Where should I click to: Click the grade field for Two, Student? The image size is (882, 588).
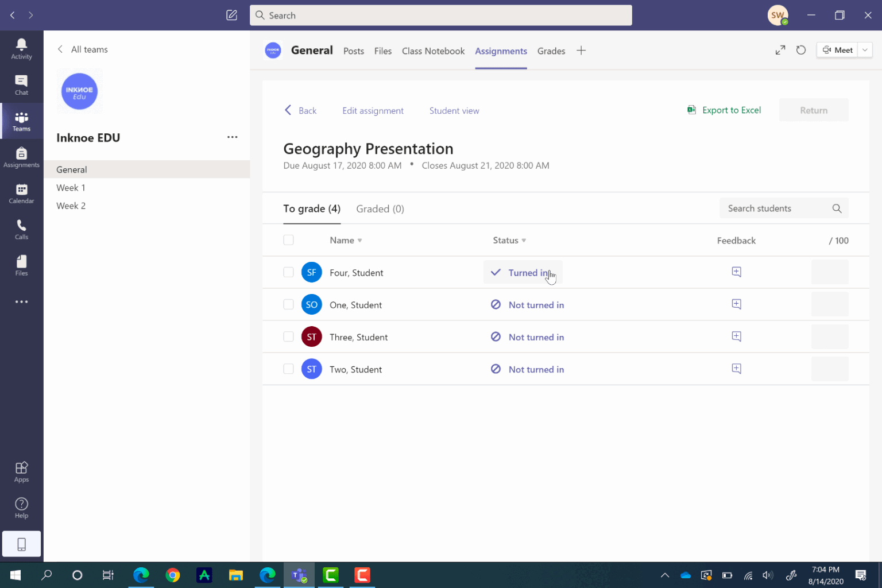[x=830, y=369]
